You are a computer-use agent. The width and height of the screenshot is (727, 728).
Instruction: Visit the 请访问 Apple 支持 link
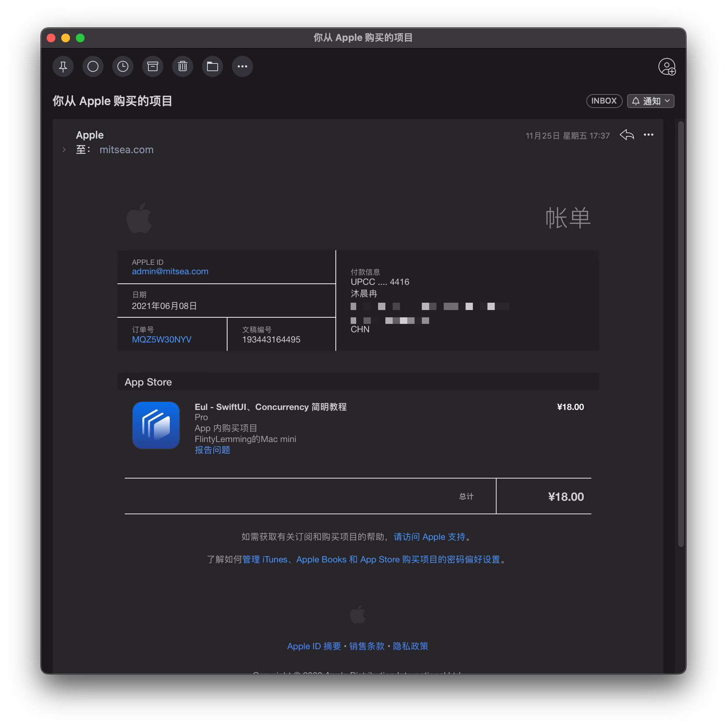429,537
